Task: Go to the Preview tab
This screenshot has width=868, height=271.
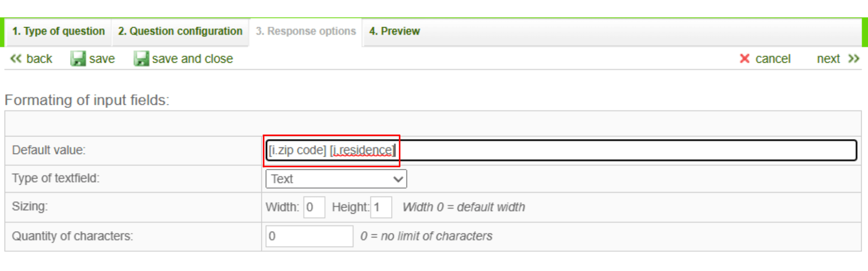Action: pos(394,31)
